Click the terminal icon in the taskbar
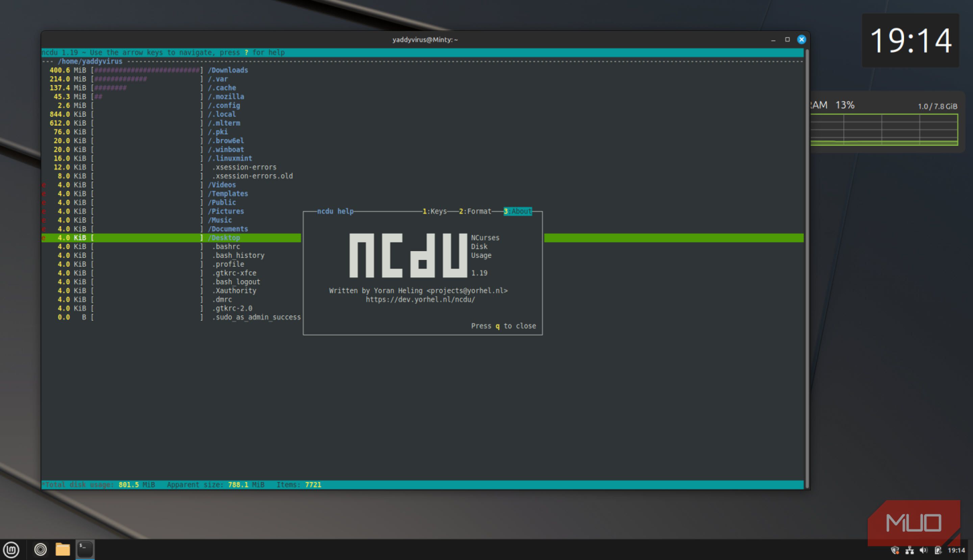Screen dimensions: 973x560 [85, 550]
